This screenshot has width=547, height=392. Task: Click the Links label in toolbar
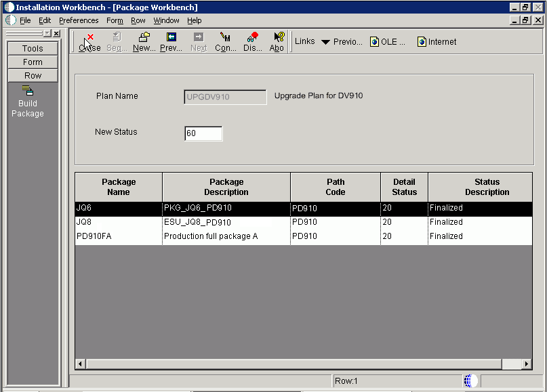point(305,41)
